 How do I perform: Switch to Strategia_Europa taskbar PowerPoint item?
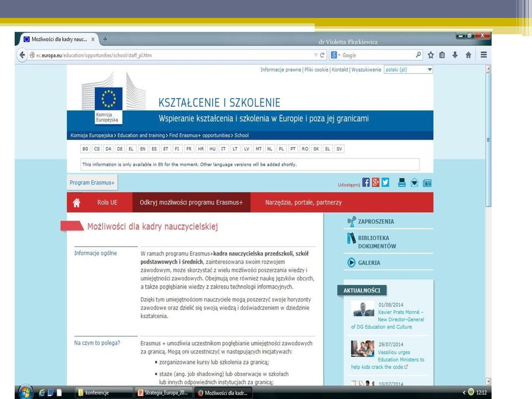163,392
